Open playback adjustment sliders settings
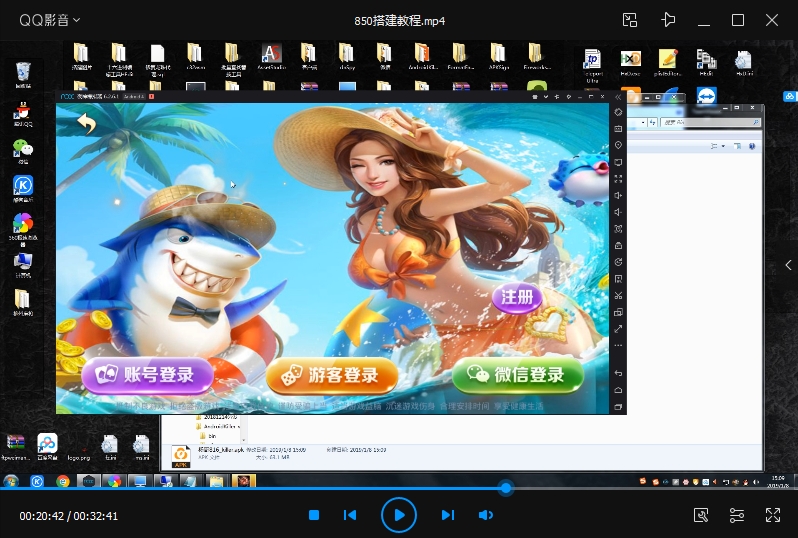The width and height of the screenshot is (798, 538). (x=736, y=515)
